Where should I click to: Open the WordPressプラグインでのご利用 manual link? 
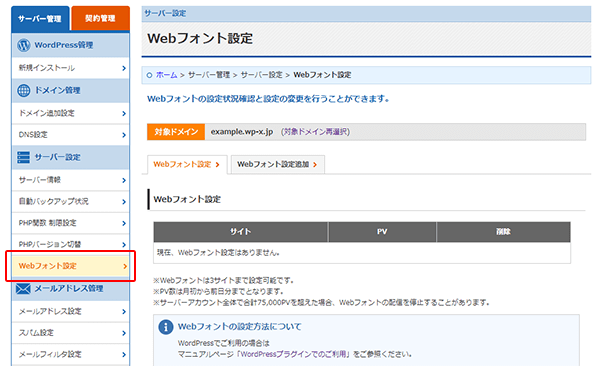pyautogui.click(x=293, y=354)
